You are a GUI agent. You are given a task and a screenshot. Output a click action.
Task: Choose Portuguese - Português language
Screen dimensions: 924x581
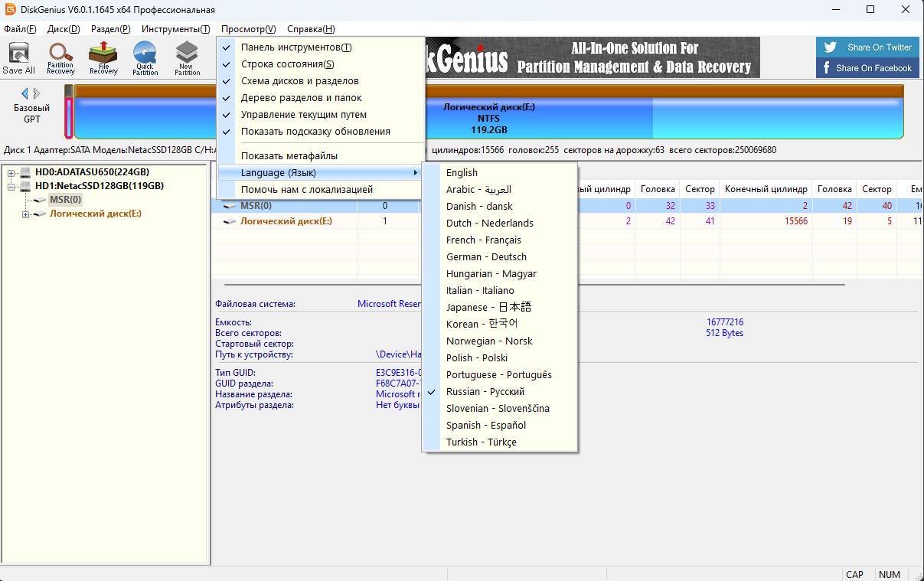(x=500, y=375)
